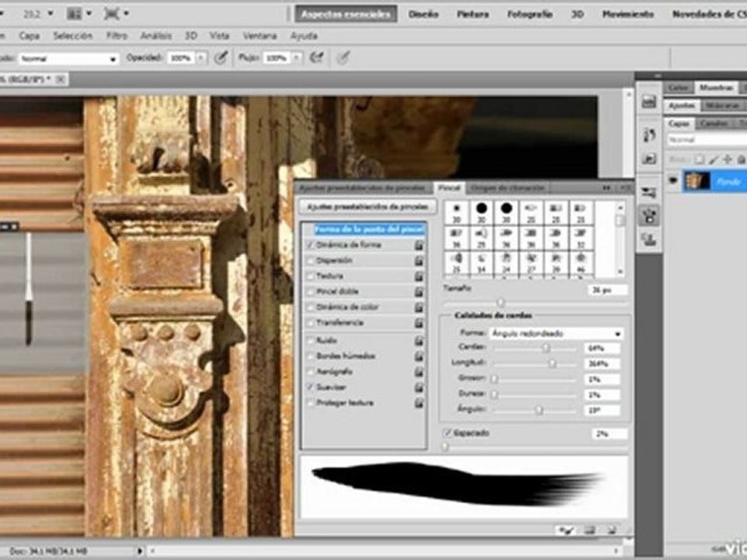The width and height of the screenshot is (747, 560).
Task: Create new brush icon at panel bottom
Action: point(612,530)
